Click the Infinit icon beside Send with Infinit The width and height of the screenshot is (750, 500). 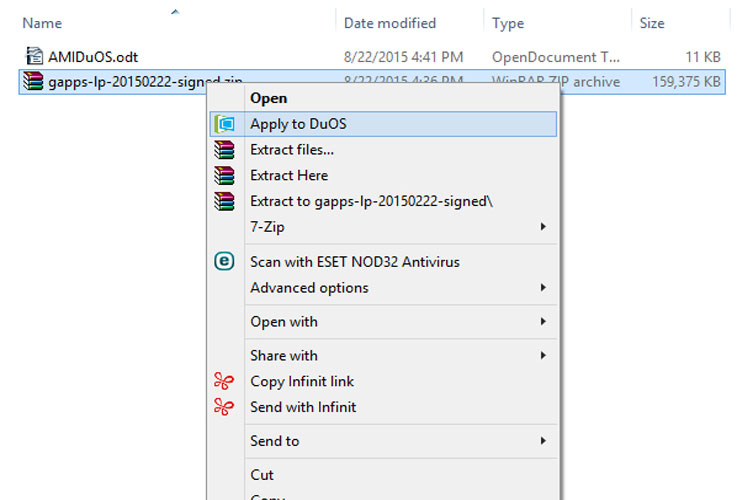(x=224, y=407)
